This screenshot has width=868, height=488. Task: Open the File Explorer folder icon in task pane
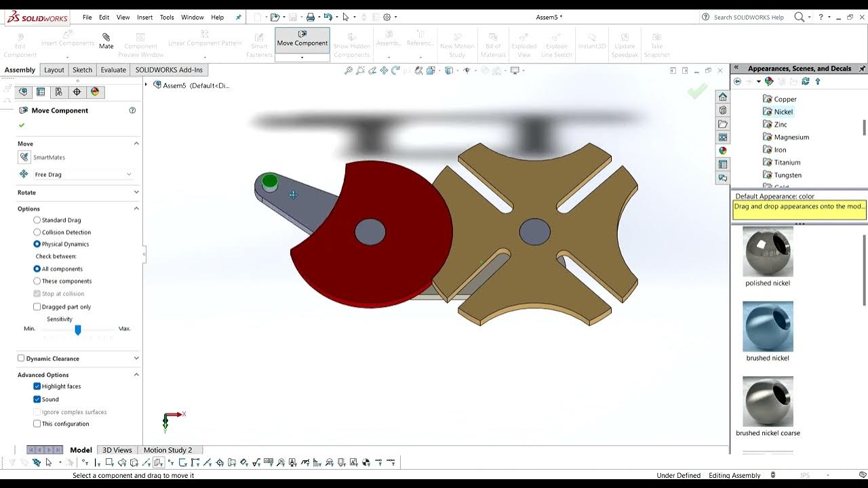(x=723, y=124)
